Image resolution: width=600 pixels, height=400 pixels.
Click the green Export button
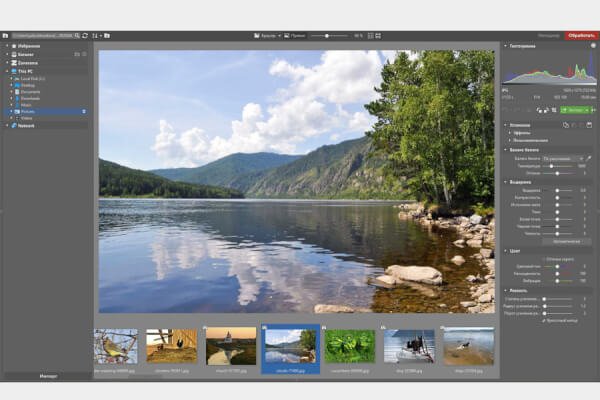tap(575, 110)
